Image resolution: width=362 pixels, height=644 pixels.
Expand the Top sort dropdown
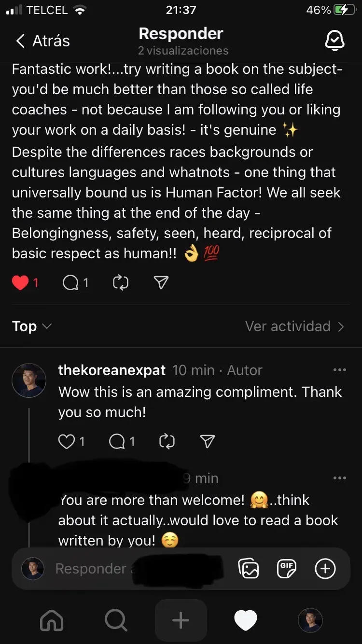point(32,326)
